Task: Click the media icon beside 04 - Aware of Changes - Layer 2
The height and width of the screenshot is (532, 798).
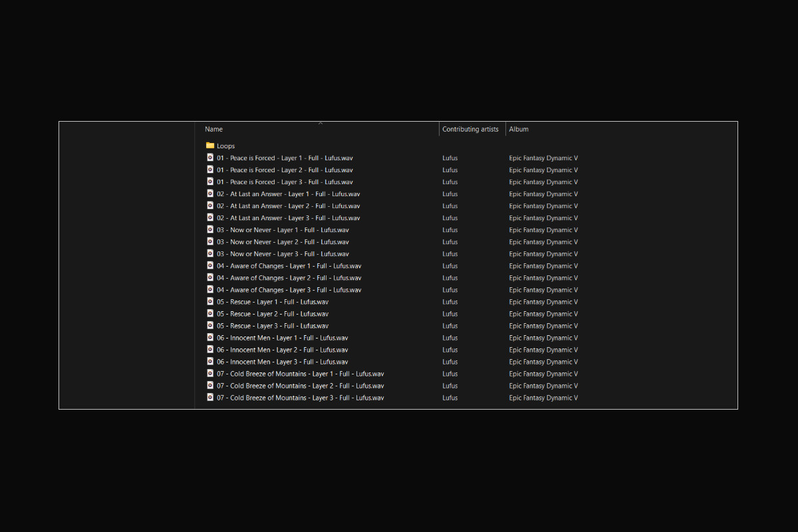Action: pos(211,277)
